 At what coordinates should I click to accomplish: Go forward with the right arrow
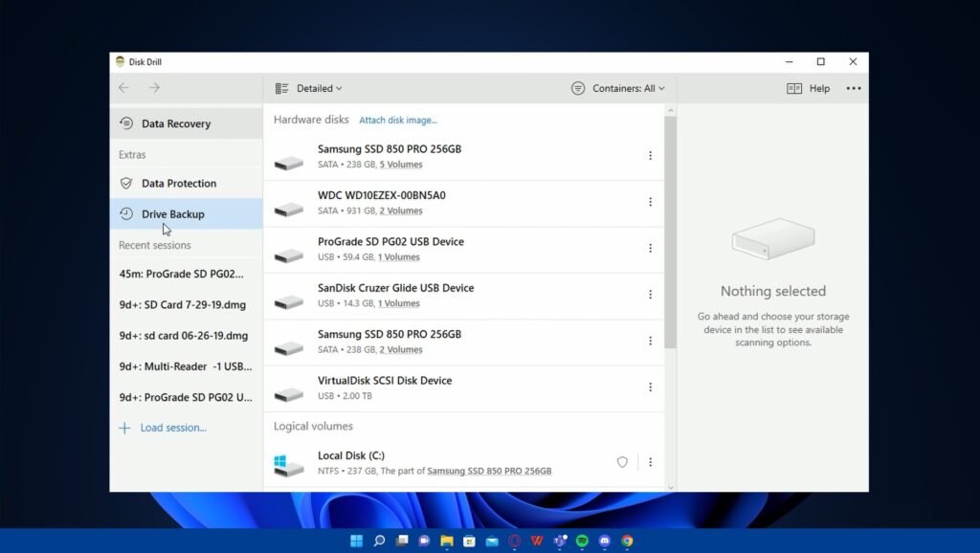point(154,88)
